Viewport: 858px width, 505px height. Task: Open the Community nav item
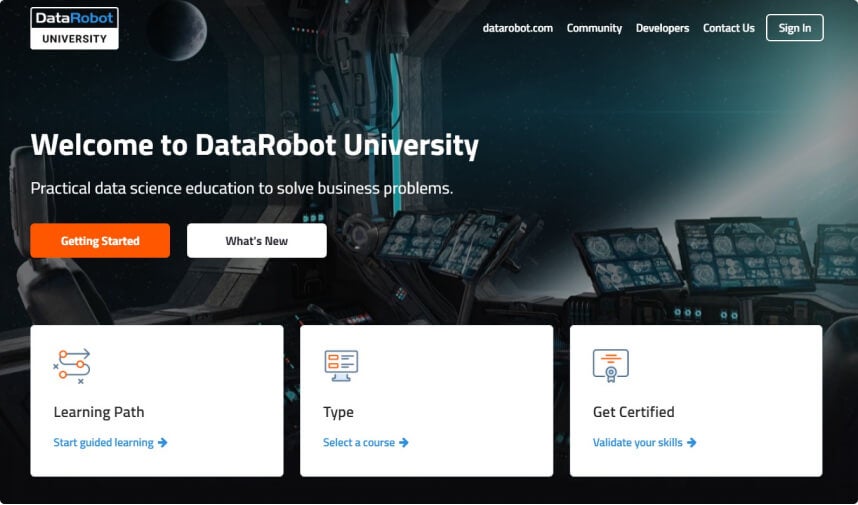pyautogui.click(x=594, y=28)
